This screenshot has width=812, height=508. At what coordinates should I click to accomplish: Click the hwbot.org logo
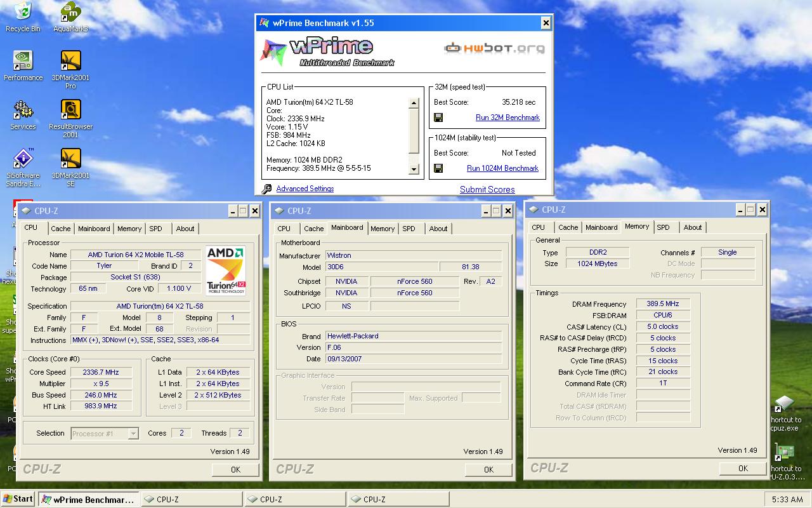pos(494,48)
